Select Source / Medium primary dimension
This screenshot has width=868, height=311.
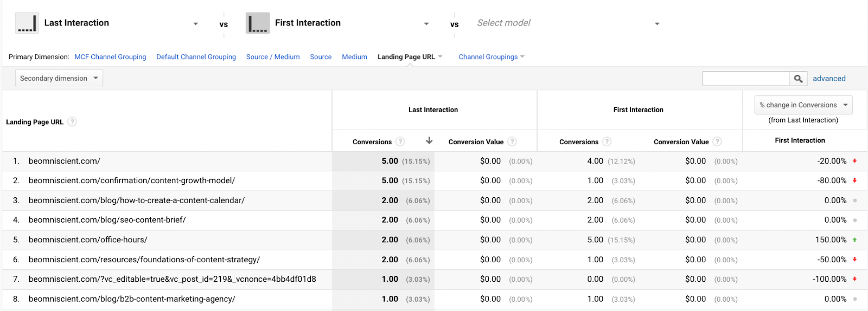click(x=273, y=57)
